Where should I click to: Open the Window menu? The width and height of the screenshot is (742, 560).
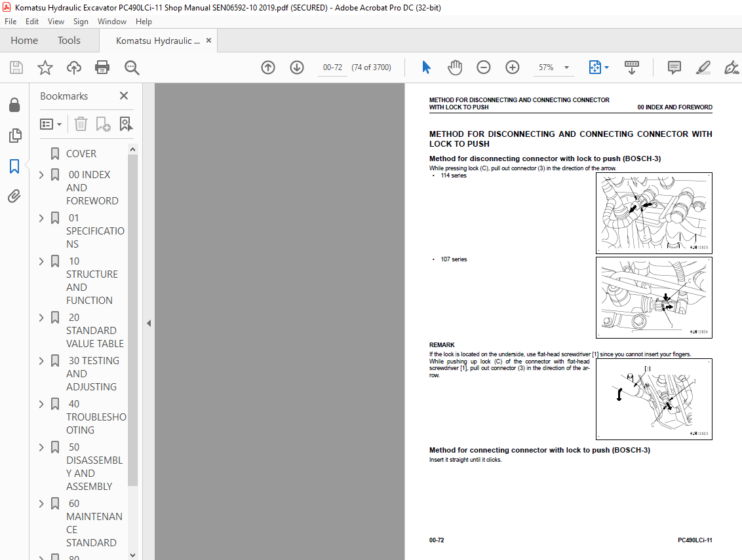point(111,22)
